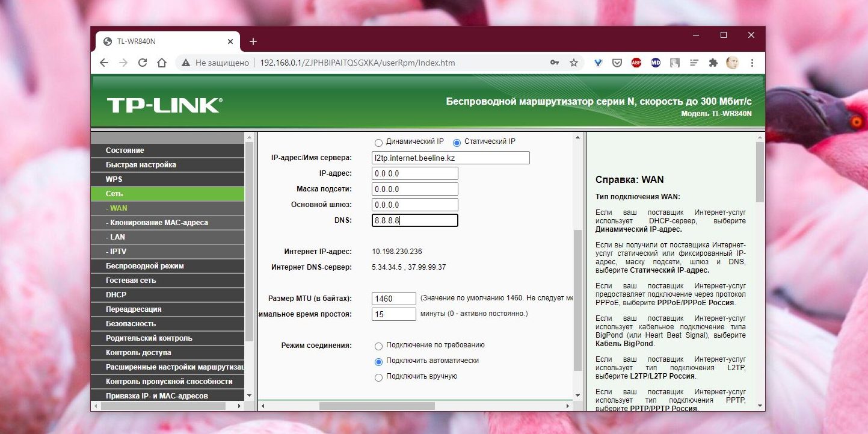Image resolution: width=868 pixels, height=434 pixels.
Task: Click the help panel vertical scrollbar
Action: pos(760,172)
